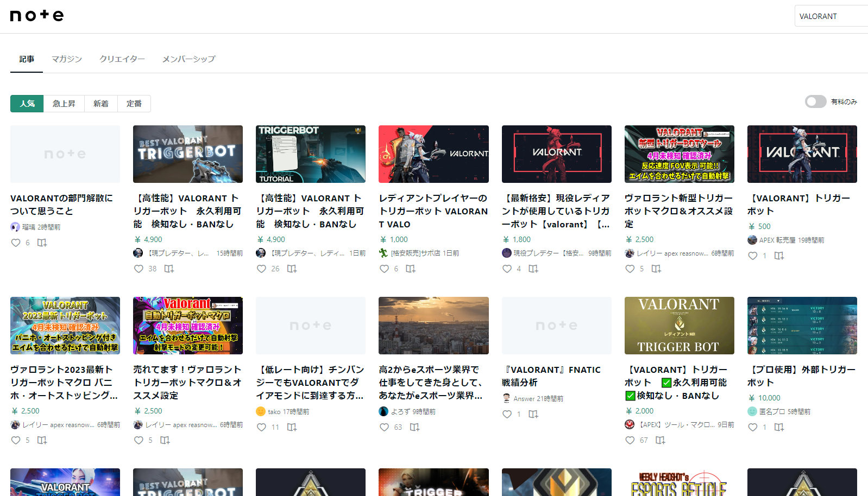
Task: Select the 急上昇 sort filter
Action: (64, 104)
